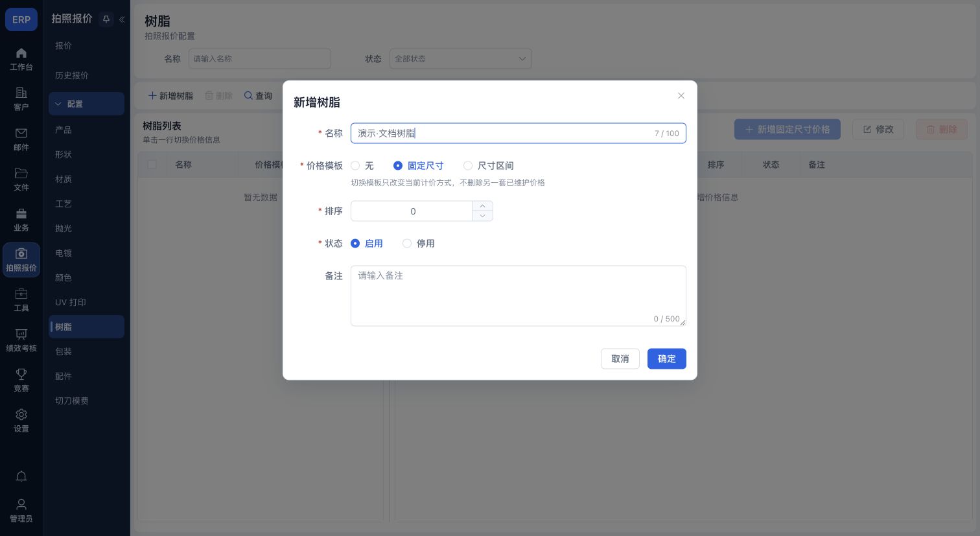Close the 新增树脂 dialog
Image resolution: width=980 pixels, height=536 pixels.
681,96
